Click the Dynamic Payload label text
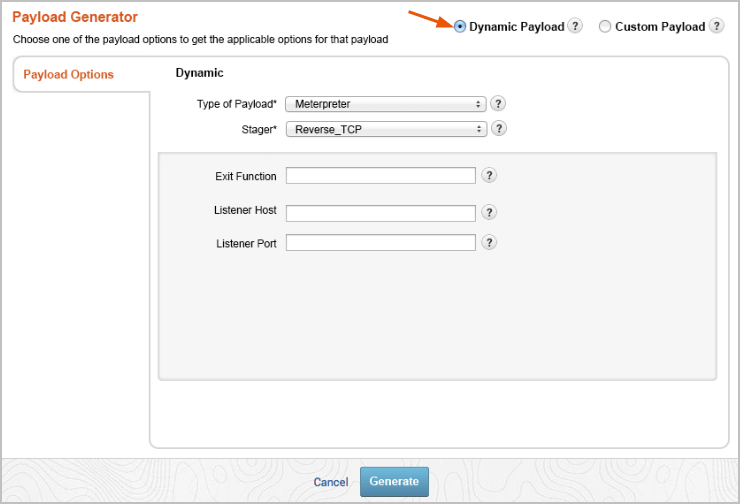This screenshot has width=740, height=504. (516, 27)
